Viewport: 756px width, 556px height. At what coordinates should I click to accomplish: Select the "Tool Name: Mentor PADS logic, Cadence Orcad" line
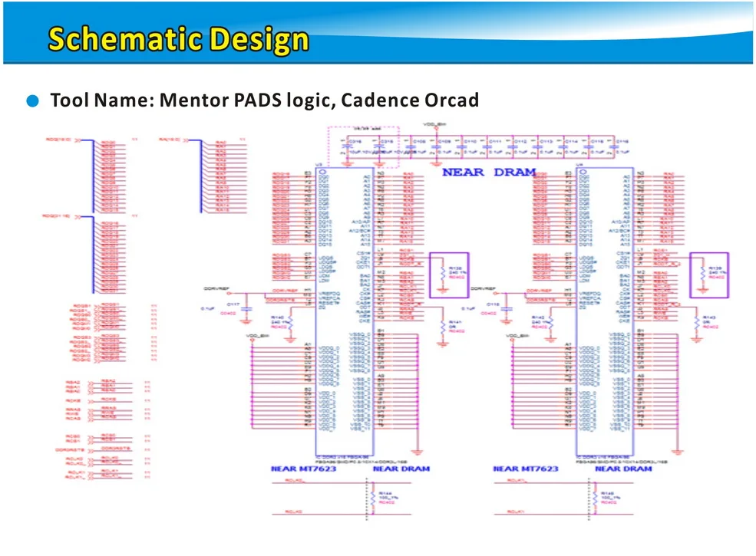click(265, 100)
